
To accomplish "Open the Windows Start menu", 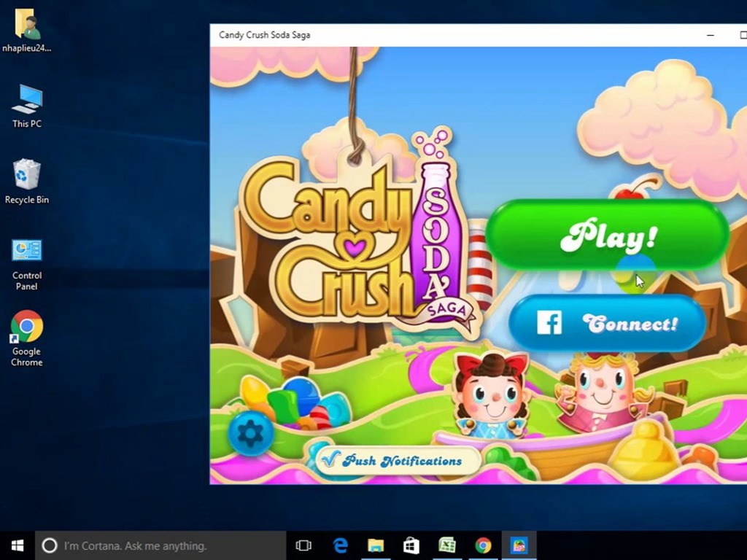I will [x=18, y=545].
